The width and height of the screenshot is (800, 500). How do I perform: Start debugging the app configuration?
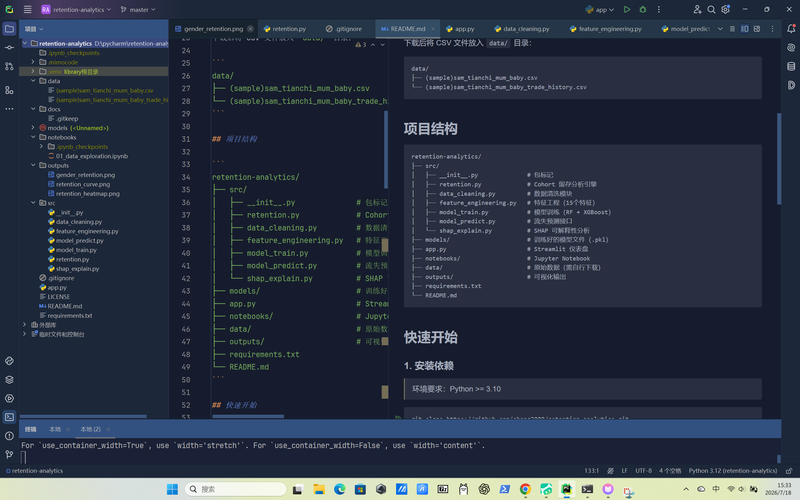(x=643, y=9)
